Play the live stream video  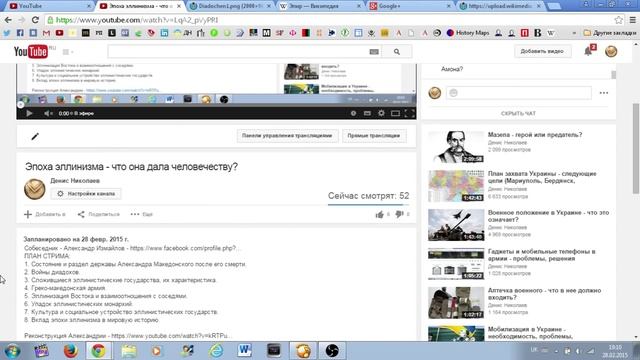[29, 113]
